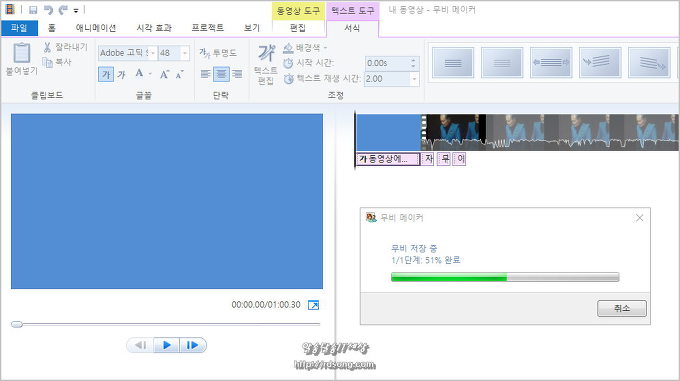680x381 pixels.
Task: Select third stretch text effect thumbnail
Action: click(551, 63)
